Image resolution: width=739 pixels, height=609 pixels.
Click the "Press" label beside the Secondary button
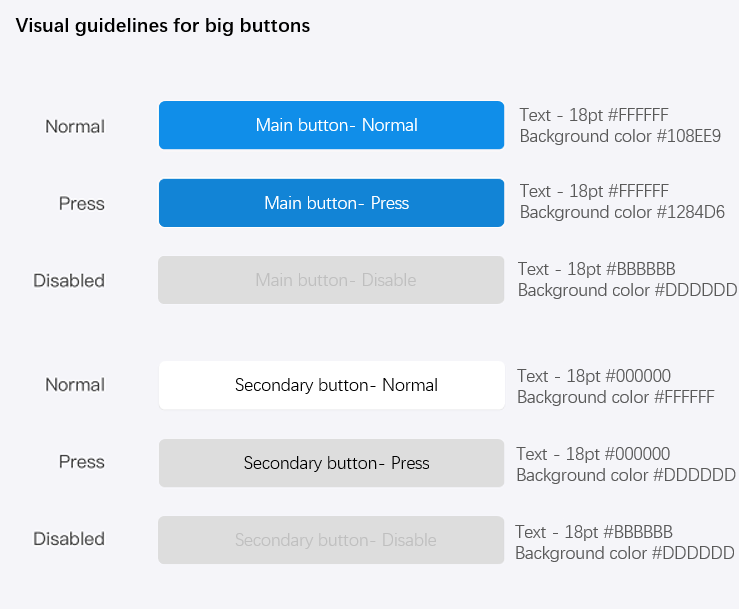pos(82,461)
